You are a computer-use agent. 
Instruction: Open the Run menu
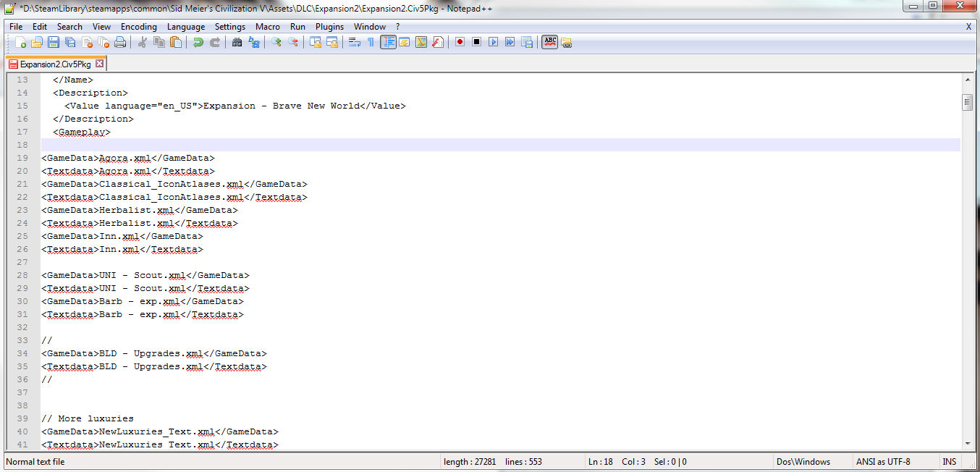(297, 27)
